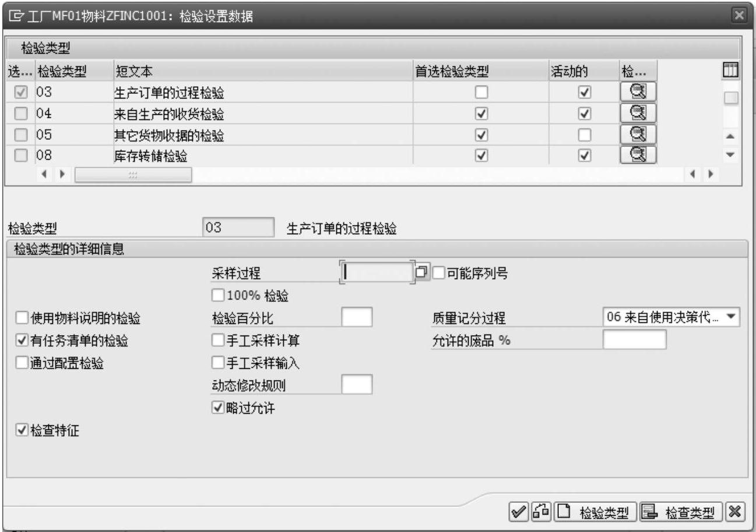Click the green checkmark confirm icon
Screen dimensions: 756x532
point(517,512)
